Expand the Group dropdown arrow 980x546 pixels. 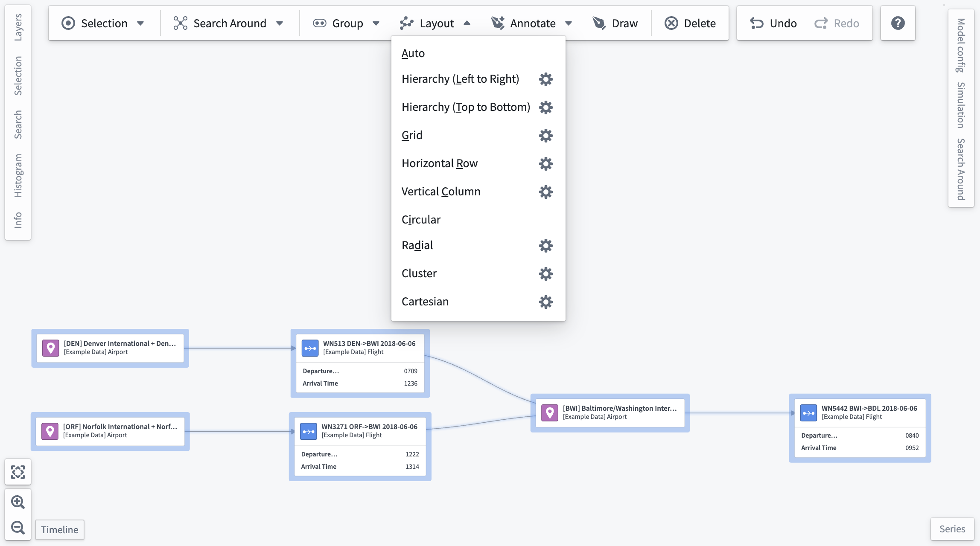click(x=376, y=23)
